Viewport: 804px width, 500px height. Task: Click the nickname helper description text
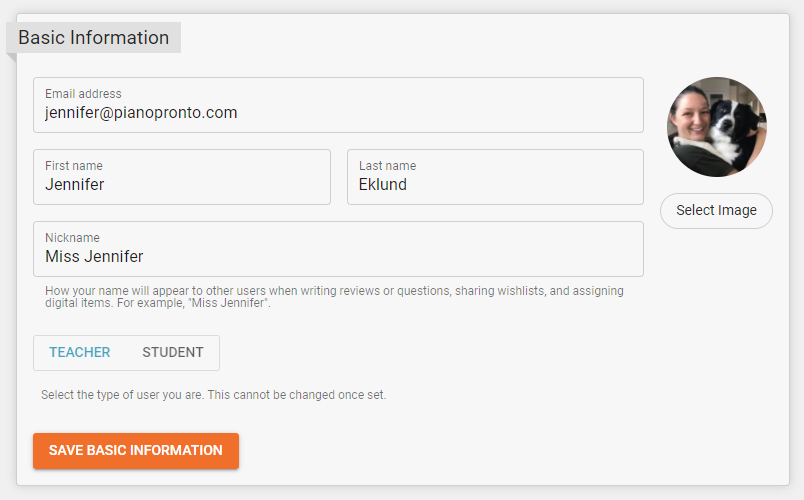[x=334, y=296]
